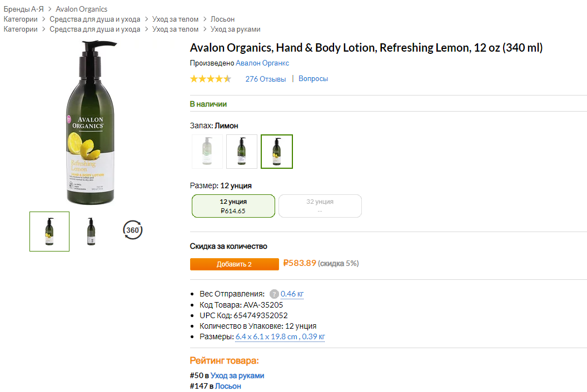Go to Avalon Organics breadcrumb

pyautogui.click(x=82, y=9)
